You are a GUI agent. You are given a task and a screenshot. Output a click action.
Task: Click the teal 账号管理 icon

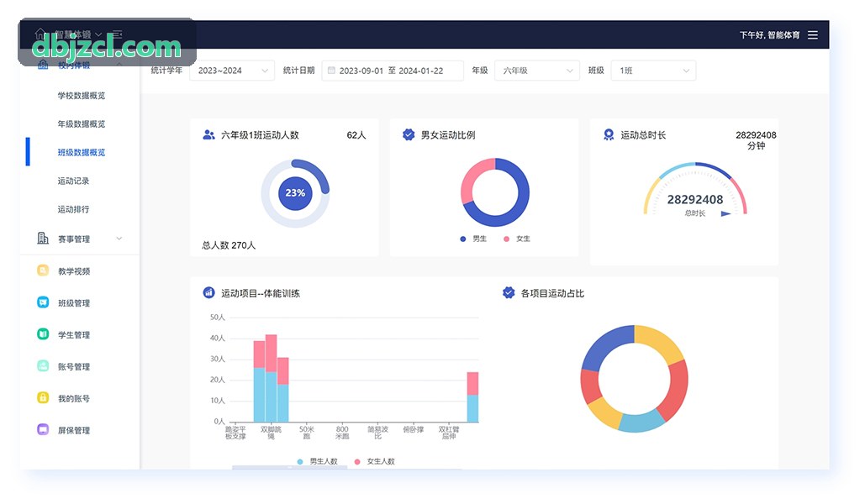[43, 365]
